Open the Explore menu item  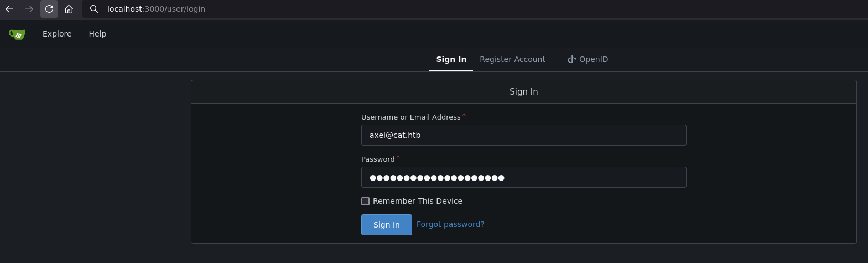(57, 34)
